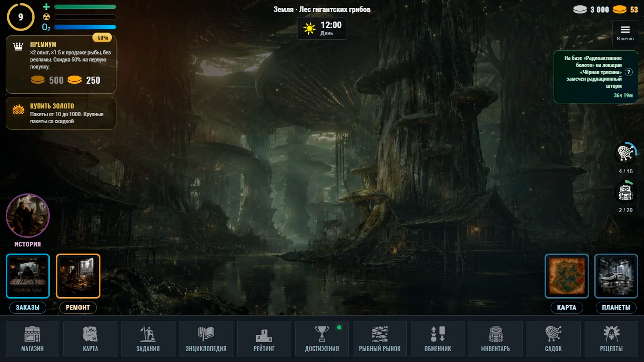Image resolution: width=644 pixels, height=362 pixels.
Task: Click the 3 000 silver balance
Action: tap(600, 10)
